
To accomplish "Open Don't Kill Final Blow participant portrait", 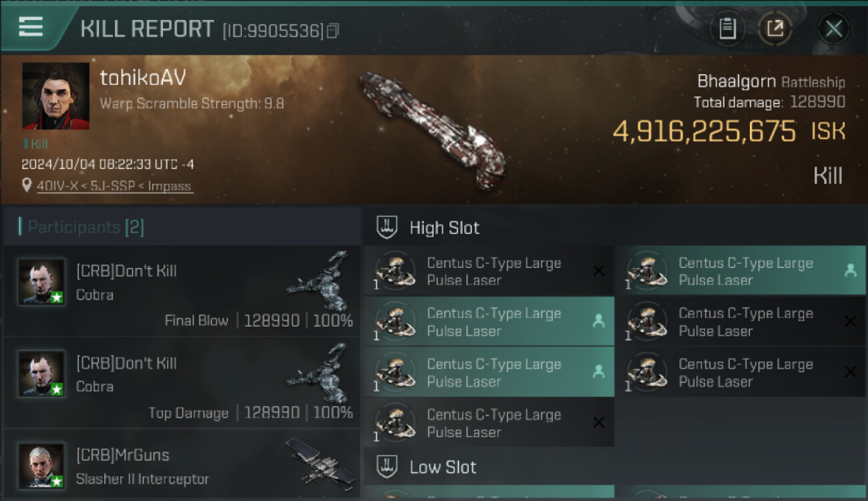I will pyautogui.click(x=41, y=283).
